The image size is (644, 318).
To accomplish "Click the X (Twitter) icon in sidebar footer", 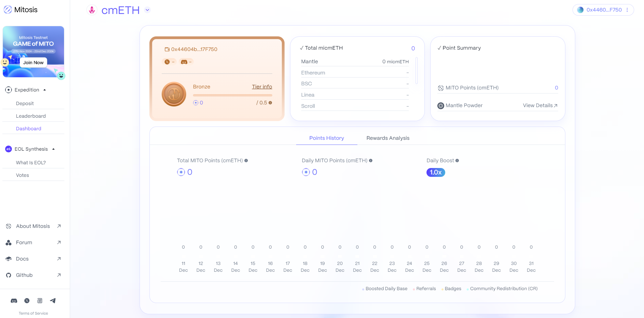I will pyautogui.click(x=27, y=301).
